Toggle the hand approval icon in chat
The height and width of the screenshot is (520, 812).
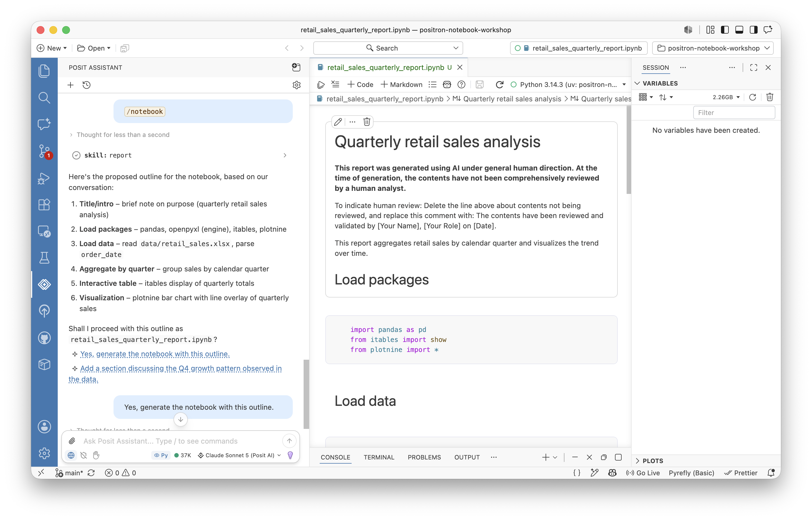97,455
